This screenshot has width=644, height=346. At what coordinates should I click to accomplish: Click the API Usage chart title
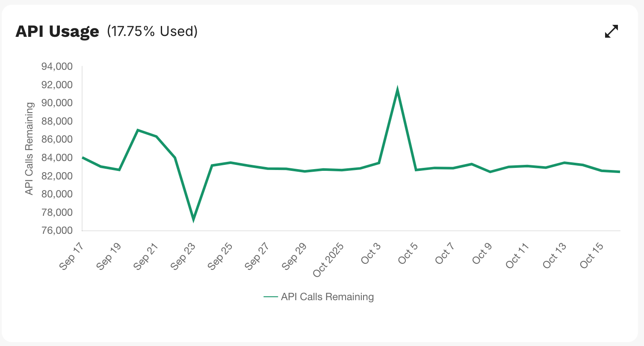(57, 32)
